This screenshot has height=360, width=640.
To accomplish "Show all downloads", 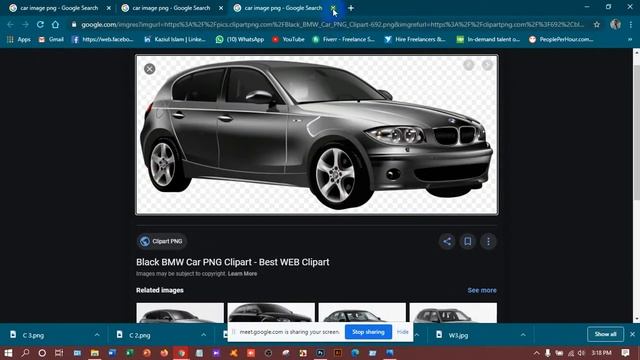I will pos(605,334).
